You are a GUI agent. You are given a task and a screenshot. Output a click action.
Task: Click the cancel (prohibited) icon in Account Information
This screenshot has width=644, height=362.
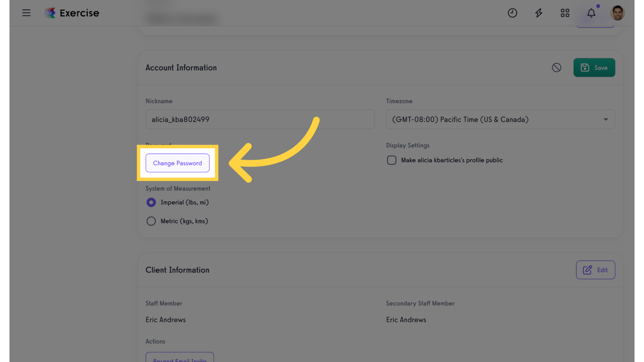[556, 67]
